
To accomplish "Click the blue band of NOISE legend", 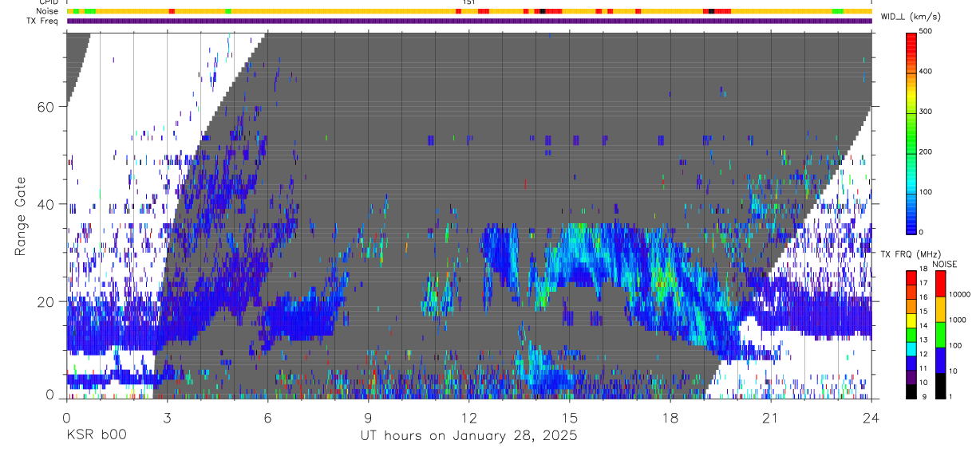I will [x=942, y=359].
